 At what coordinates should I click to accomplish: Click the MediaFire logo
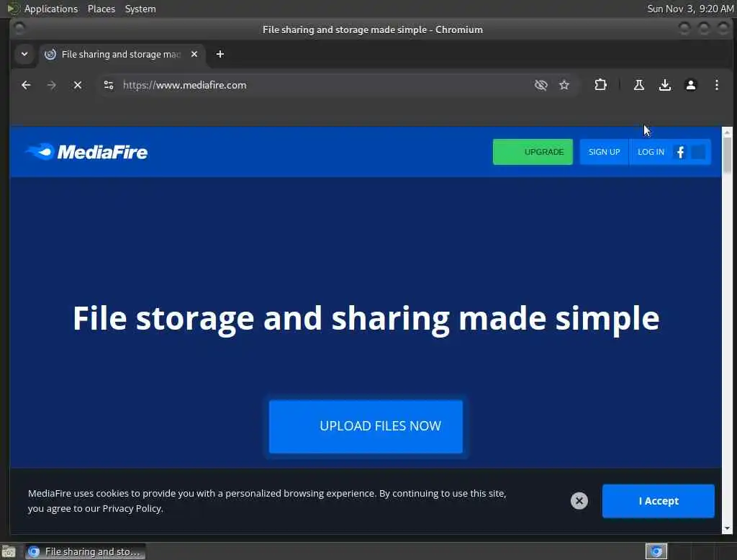pyautogui.click(x=86, y=152)
